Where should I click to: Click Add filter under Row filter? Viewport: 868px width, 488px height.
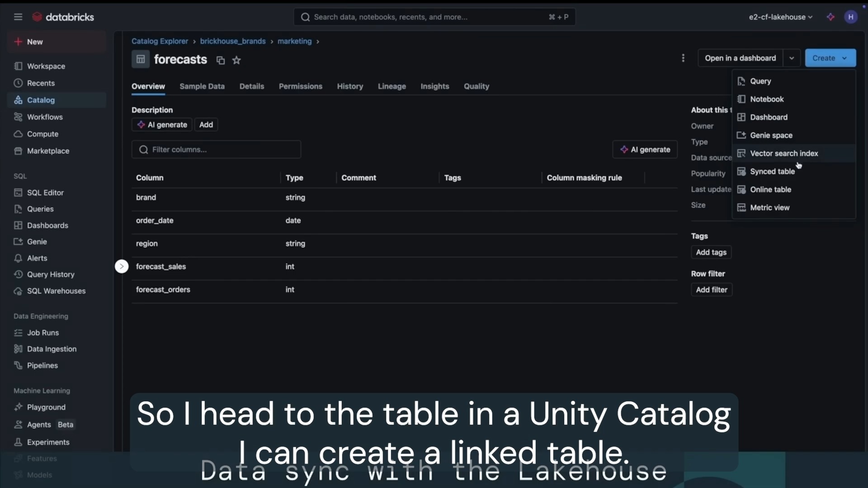[712, 290]
